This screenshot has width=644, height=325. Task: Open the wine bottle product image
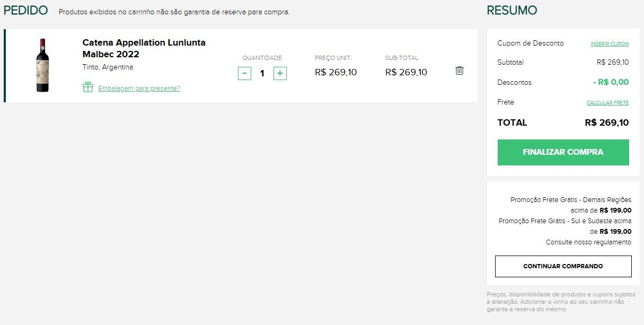tap(42, 65)
